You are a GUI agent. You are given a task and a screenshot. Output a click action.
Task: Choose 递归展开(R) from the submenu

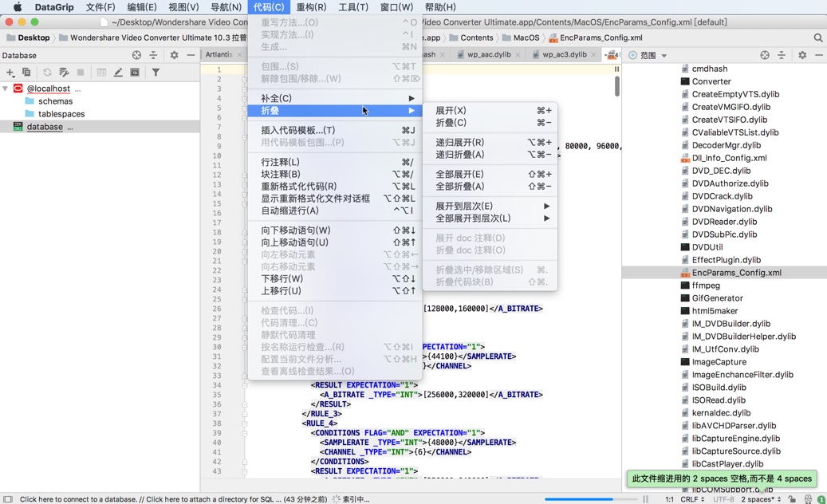(490, 142)
